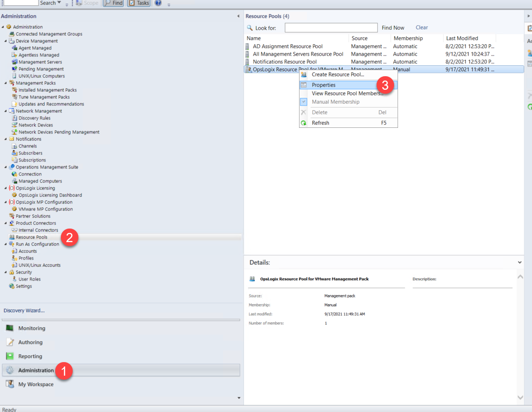Click the Subscribers node icon
The width and height of the screenshot is (532, 412).
[15, 153]
